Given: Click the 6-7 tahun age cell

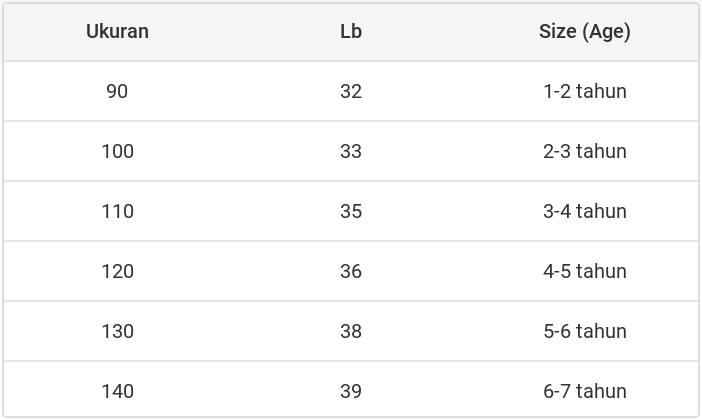Looking at the screenshot, I should pyautogui.click(x=584, y=391).
